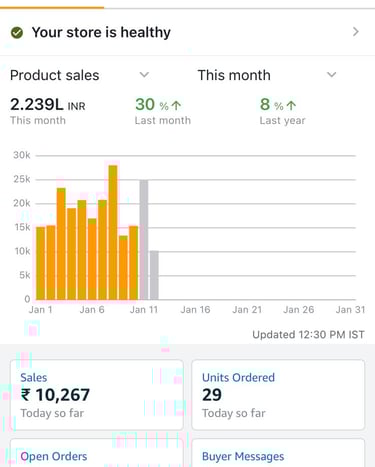Click the Updated 12:30 PM IST timestamp
This screenshot has height=467, width=375.
pos(308,335)
